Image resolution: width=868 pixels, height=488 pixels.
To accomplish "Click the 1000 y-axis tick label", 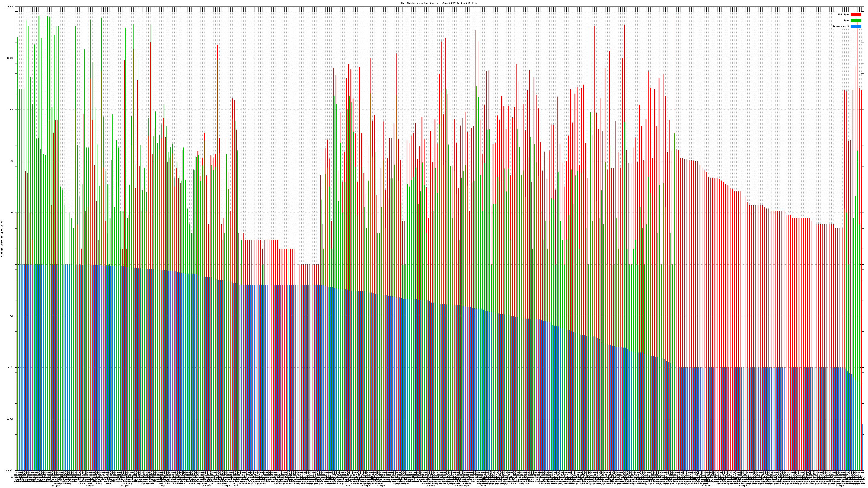I will click(11, 110).
